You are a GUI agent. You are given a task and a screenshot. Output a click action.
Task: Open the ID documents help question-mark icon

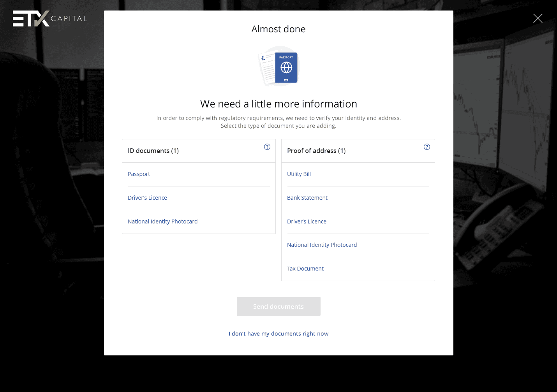point(267,147)
